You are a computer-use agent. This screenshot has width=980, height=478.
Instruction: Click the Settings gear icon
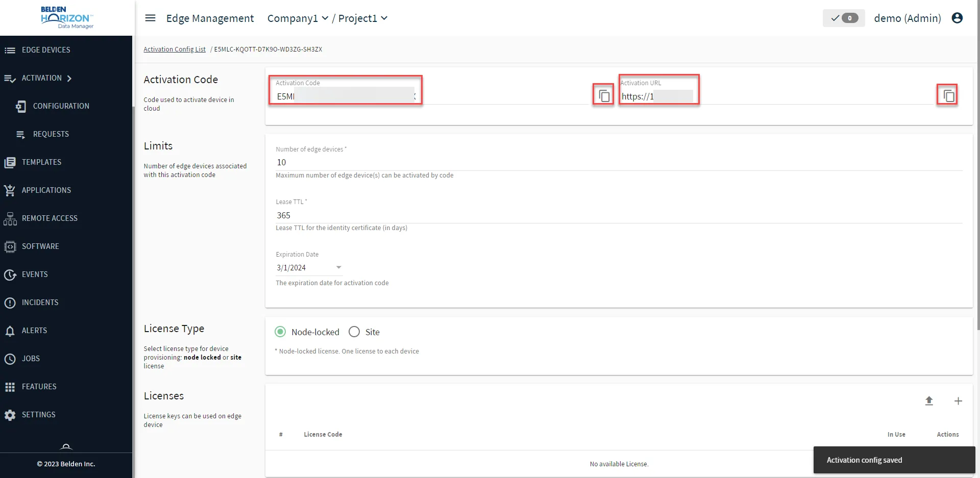pos(10,415)
